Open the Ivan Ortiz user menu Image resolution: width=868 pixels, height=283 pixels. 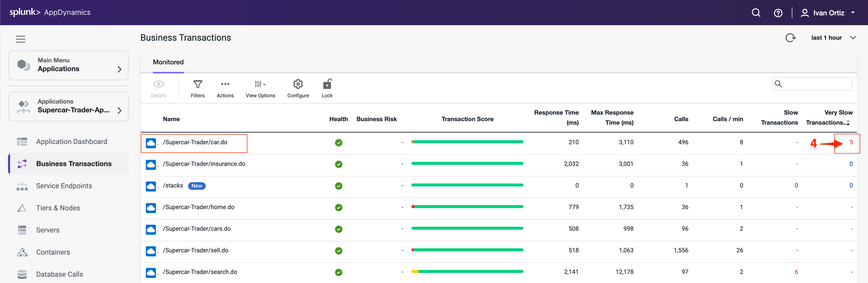pyautogui.click(x=828, y=13)
